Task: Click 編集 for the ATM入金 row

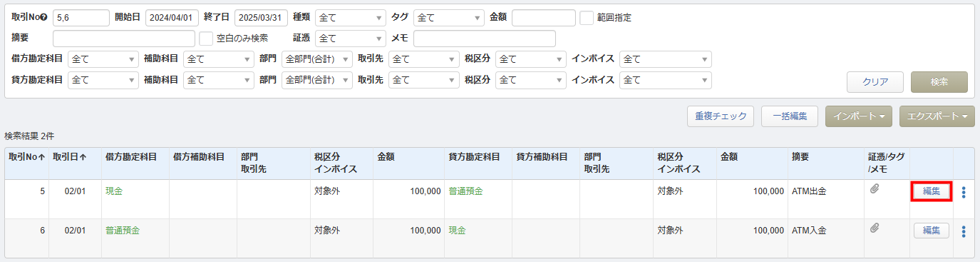Action: point(932,230)
